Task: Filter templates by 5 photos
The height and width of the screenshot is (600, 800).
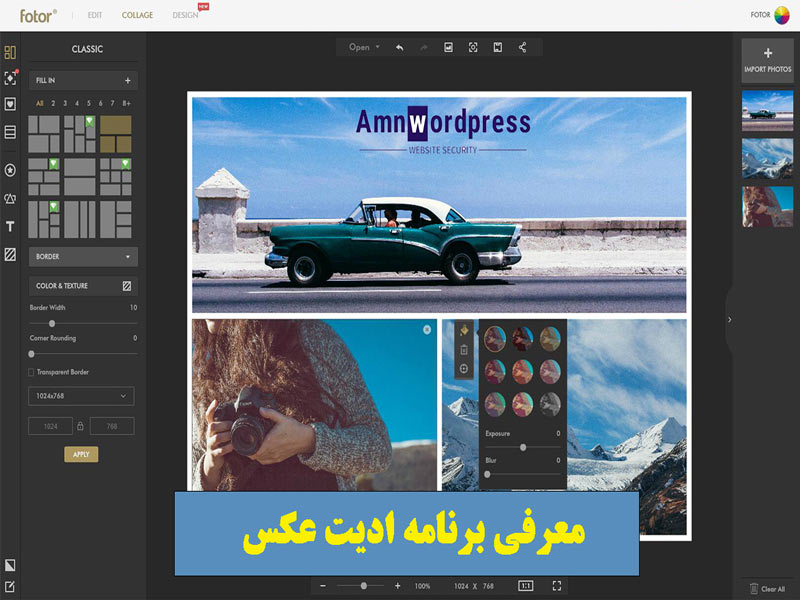Action: (x=89, y=104)
